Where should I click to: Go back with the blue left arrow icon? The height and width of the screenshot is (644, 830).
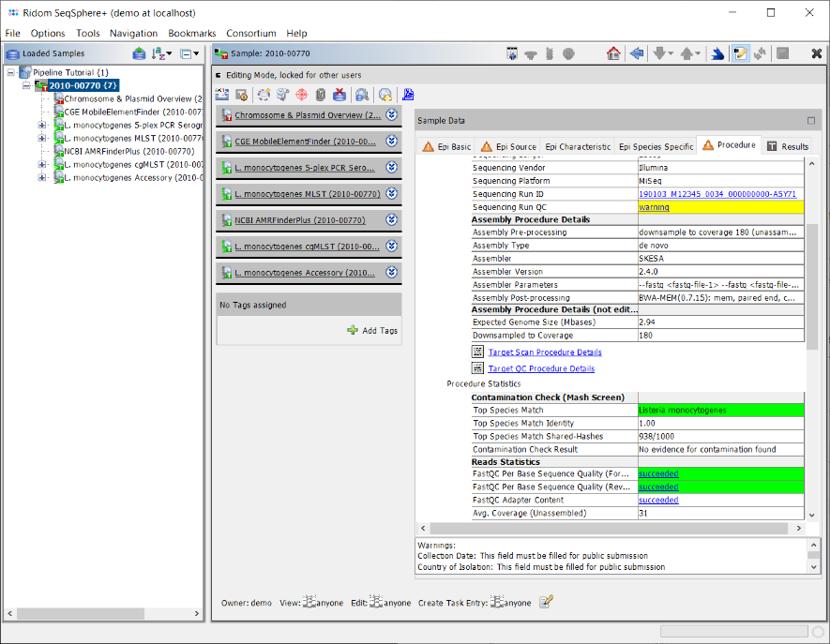637,53
